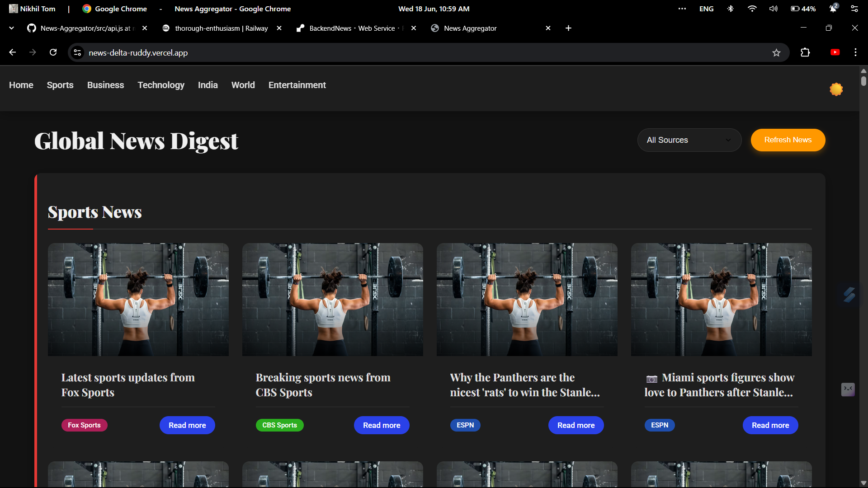
Task: Click the YouTube extension icon
Action: (835, 52)
